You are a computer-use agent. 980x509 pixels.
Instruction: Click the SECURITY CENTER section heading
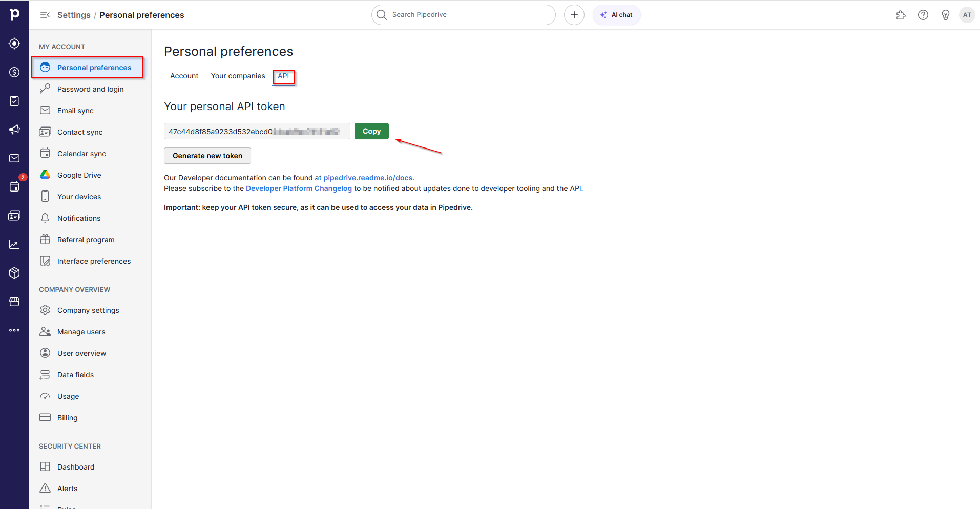point(70,446)
